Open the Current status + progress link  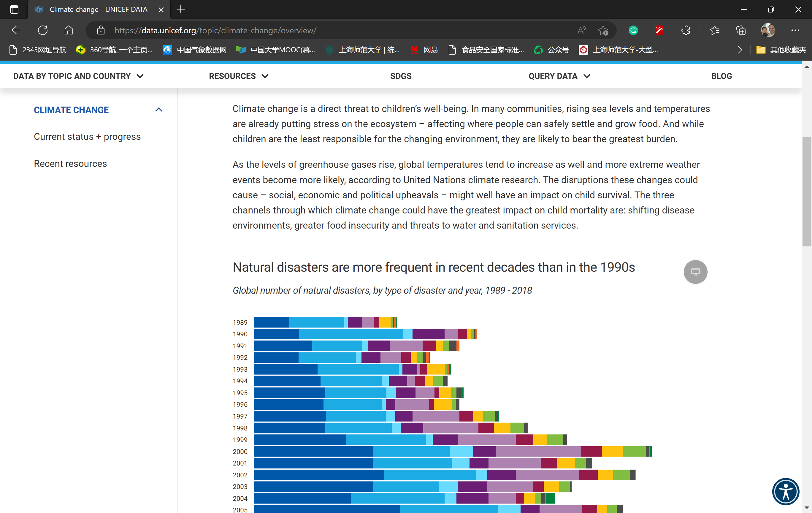point(87,137)
